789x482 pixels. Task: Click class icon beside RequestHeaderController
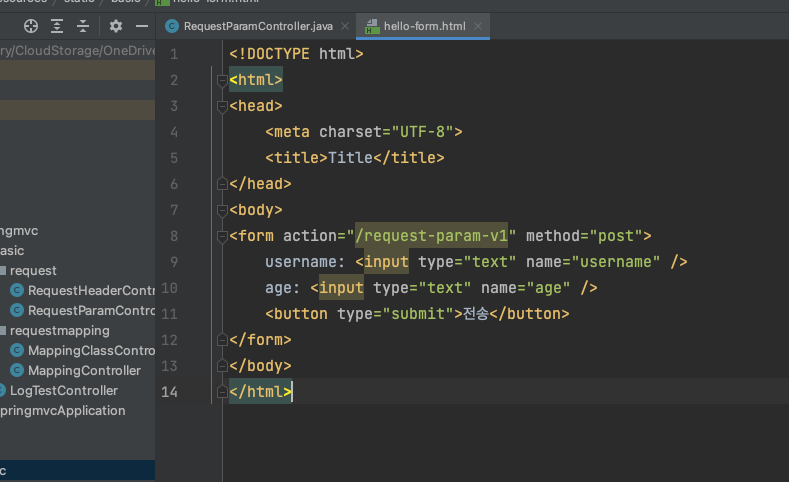click(17, 290)
